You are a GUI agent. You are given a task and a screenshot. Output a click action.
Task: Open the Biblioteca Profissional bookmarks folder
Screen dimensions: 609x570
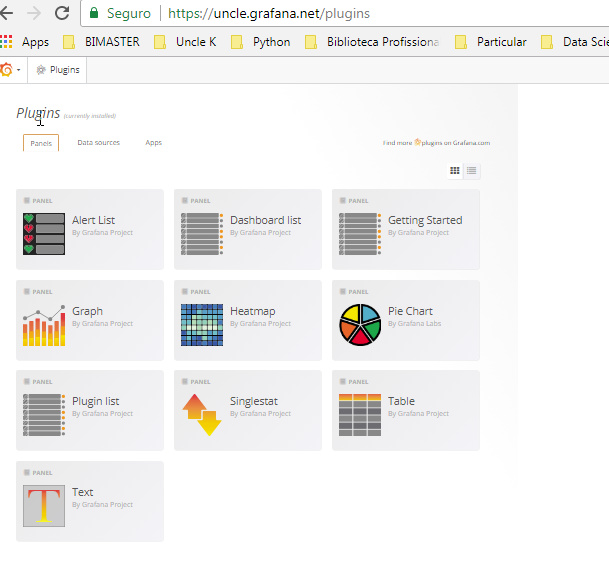(x=372, y=42)
